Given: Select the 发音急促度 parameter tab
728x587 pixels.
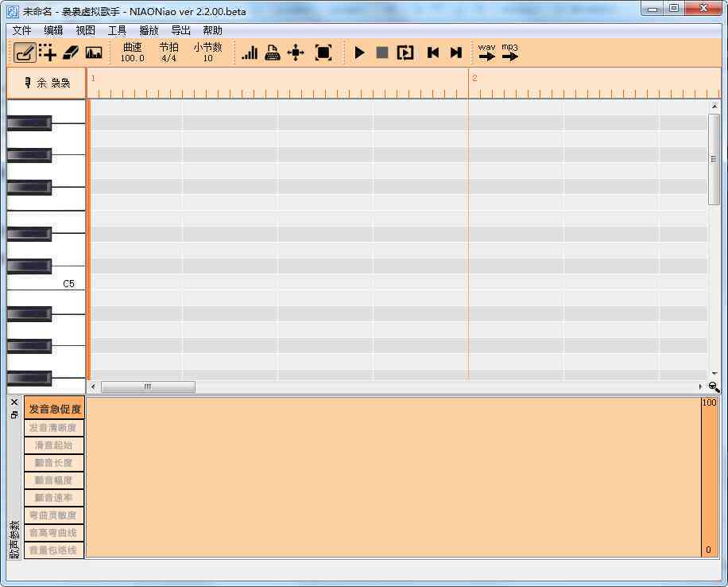Looking at the screenshot, I should pyautogui.click(x=54, y=409).
